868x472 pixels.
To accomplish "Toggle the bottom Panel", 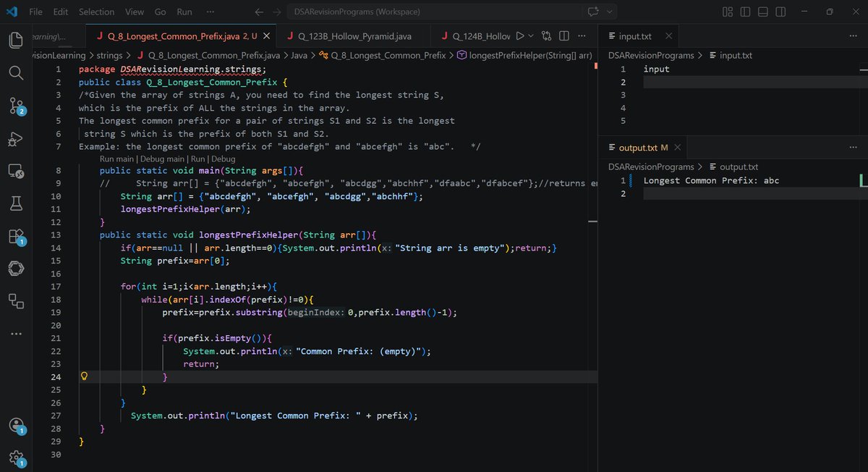I will tap(763, 12).
